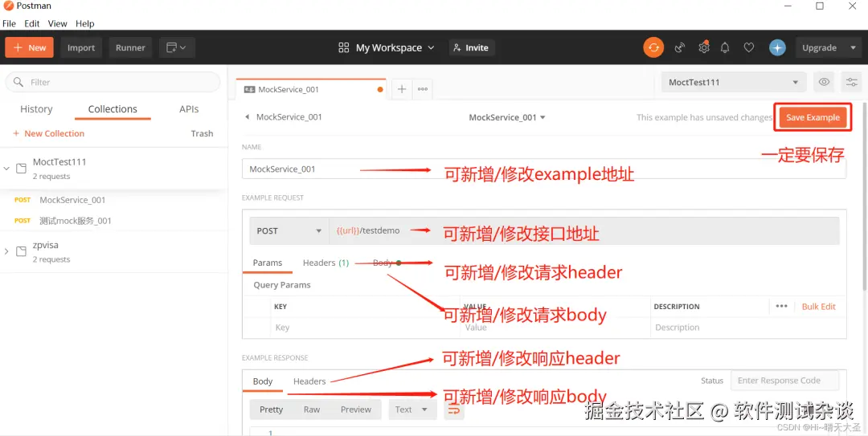Open the MockService_001 example selector dropdown
The width and height of the screenshot is (868, 436).
pos(507,117)
